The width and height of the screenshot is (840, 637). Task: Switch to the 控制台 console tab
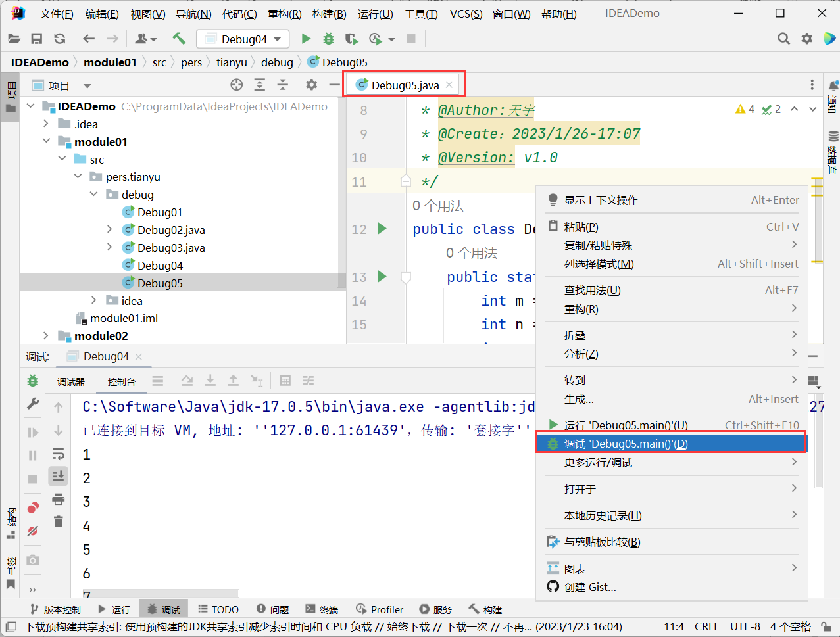[x=121, y=381]
